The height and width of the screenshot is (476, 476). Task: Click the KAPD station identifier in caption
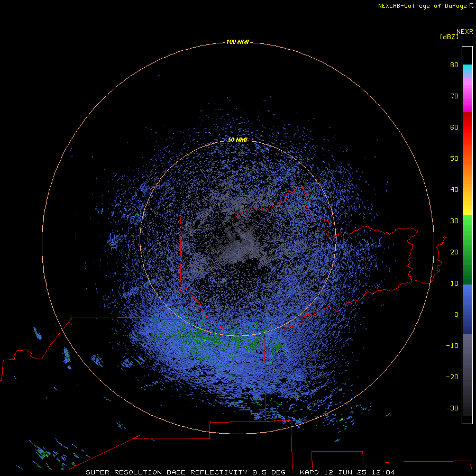tap(309, 472)
